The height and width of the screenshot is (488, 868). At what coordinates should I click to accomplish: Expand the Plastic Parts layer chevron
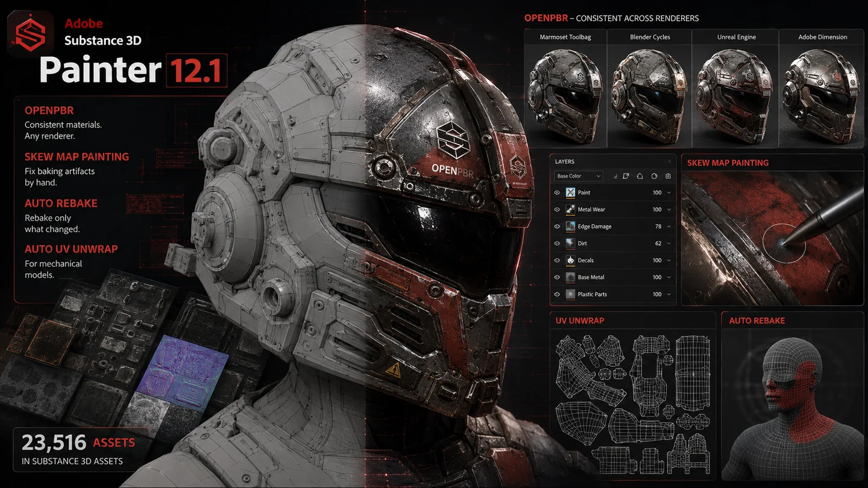pyautogui.click(x=669, y=294)
